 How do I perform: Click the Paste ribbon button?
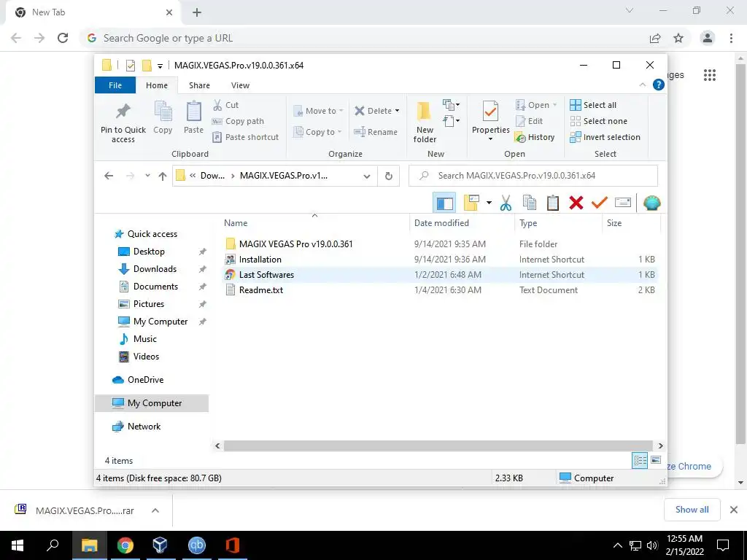click(x=193, y=117)
